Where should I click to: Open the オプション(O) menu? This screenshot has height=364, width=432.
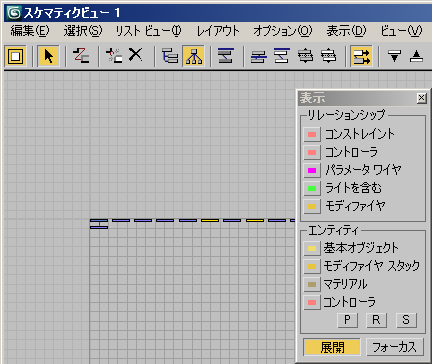[x=283, y=31]
